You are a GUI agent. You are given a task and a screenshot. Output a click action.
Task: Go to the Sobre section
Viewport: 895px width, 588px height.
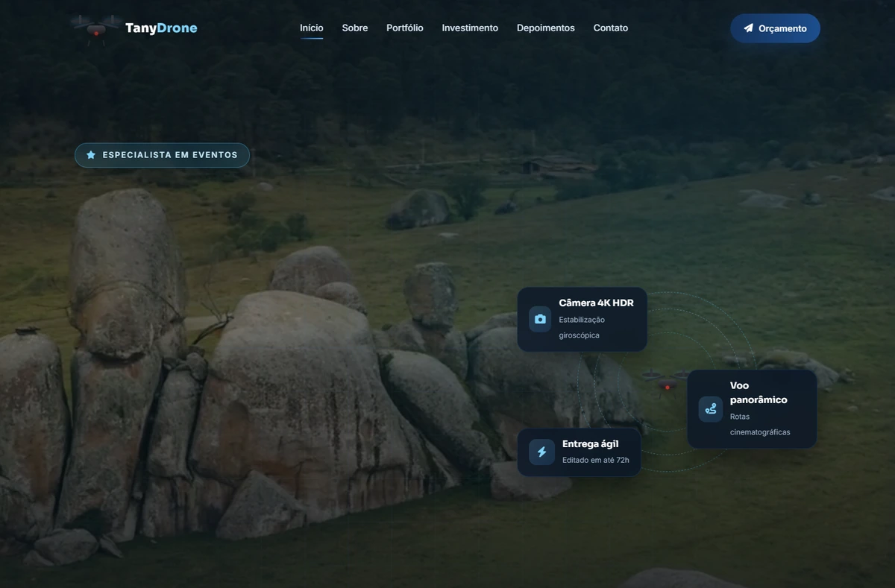tap(355, 28)
